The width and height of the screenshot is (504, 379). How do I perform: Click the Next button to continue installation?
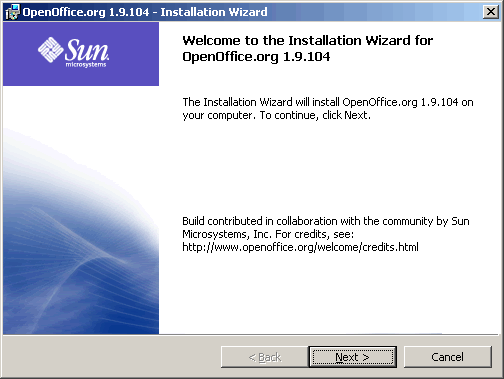[x=353, y=357]
